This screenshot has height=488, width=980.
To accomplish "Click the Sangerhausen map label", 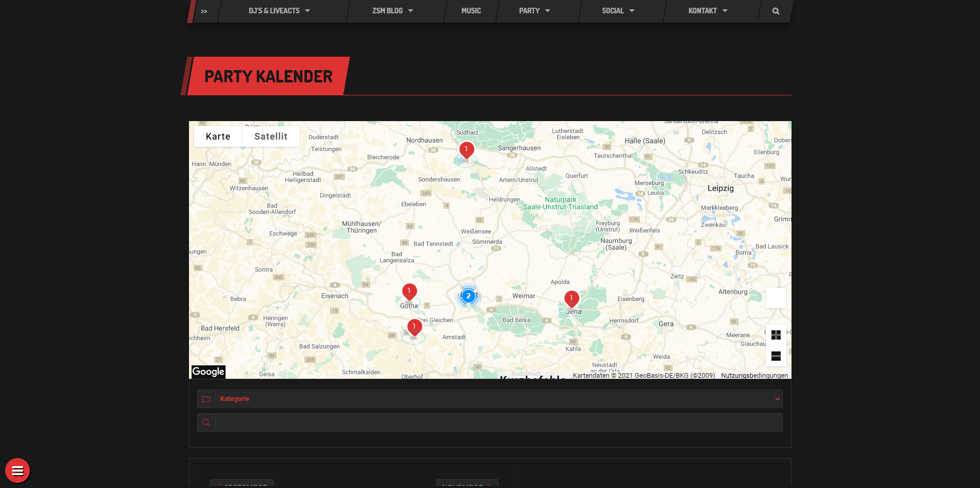I will click(x=519, y=148).
